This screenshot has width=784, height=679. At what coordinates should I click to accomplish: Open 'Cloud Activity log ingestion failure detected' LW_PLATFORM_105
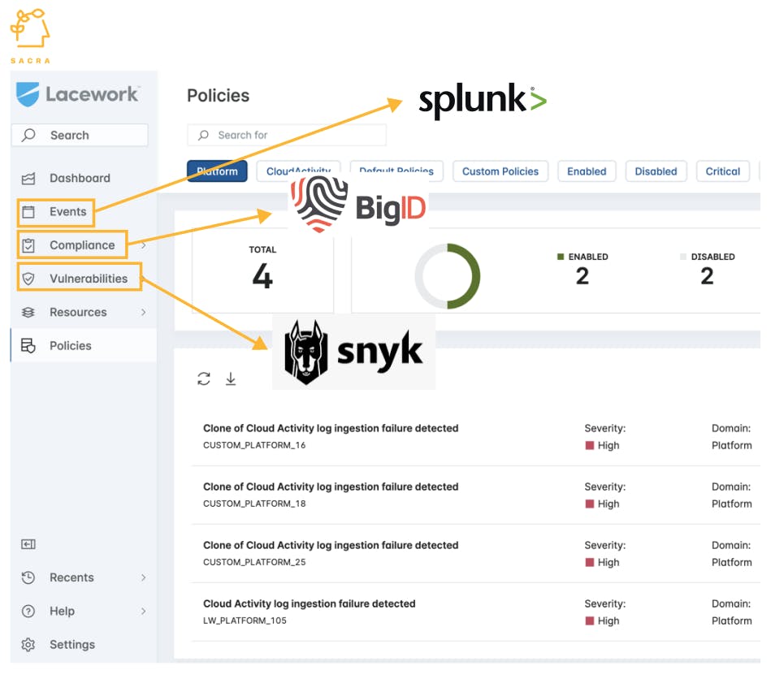click(309, 604)
